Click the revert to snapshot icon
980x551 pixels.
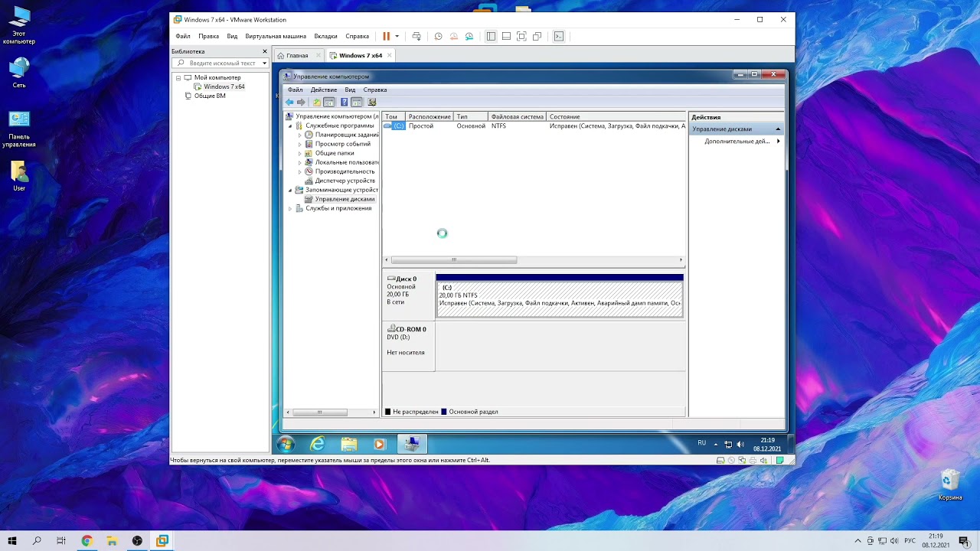point(454,36)
